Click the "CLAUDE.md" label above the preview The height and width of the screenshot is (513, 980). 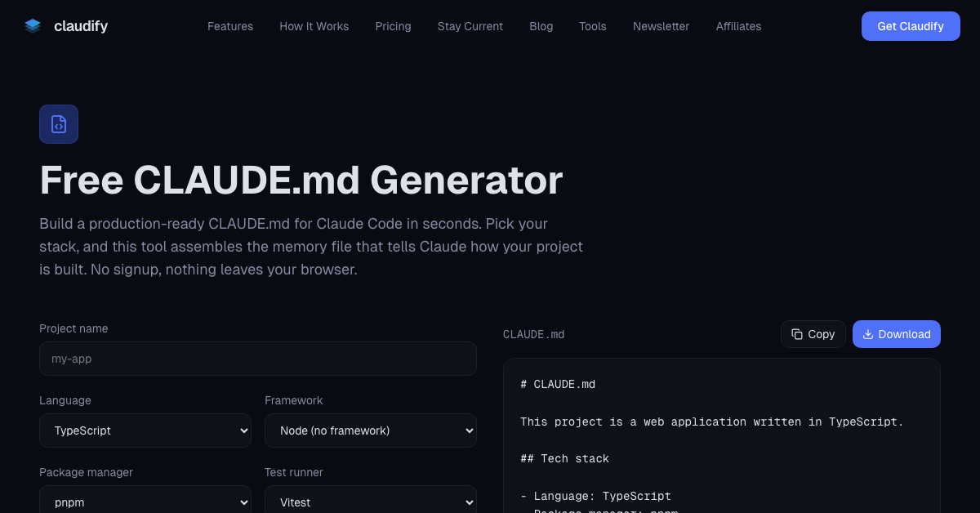[x=533, y=334]
